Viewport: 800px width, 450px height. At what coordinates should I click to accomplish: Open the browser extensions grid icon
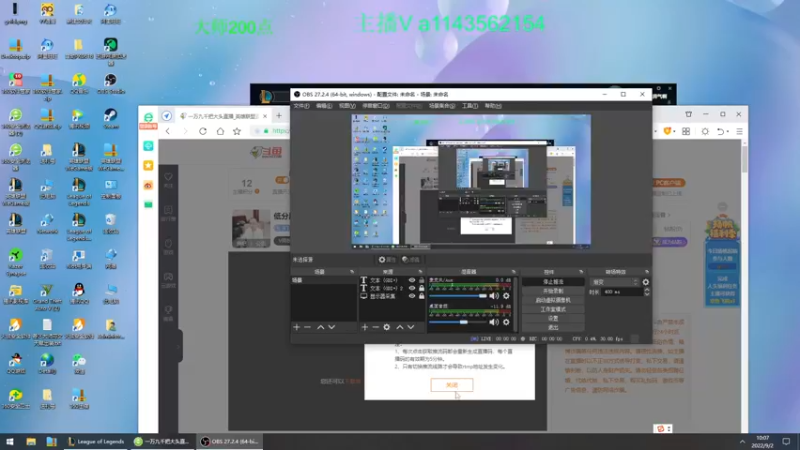click(x=686, y=132)
